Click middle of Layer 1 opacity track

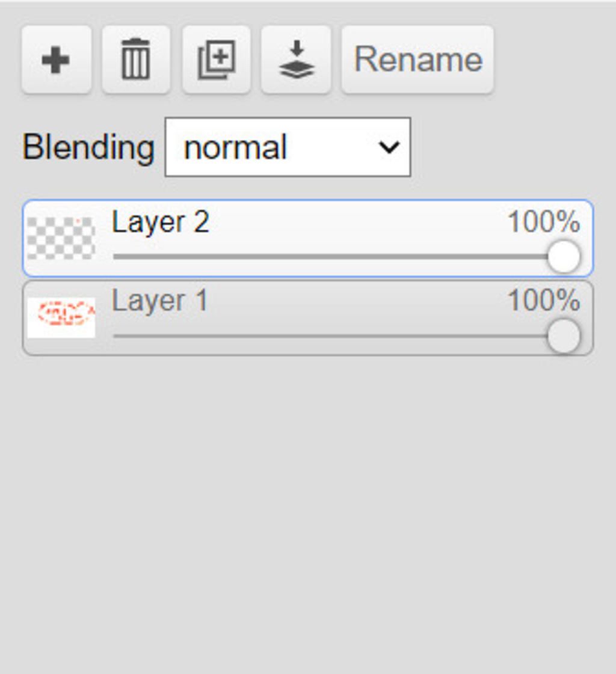click(330, 335)
